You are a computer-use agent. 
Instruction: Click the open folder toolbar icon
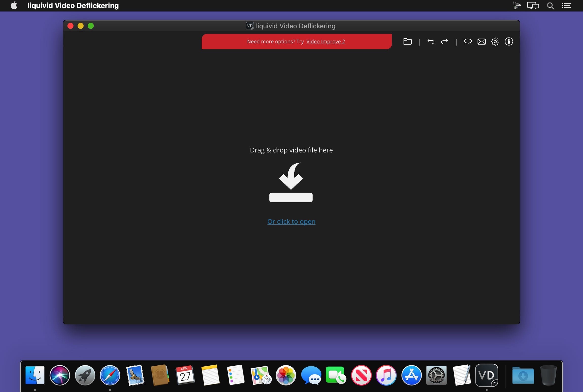point(407,42)
